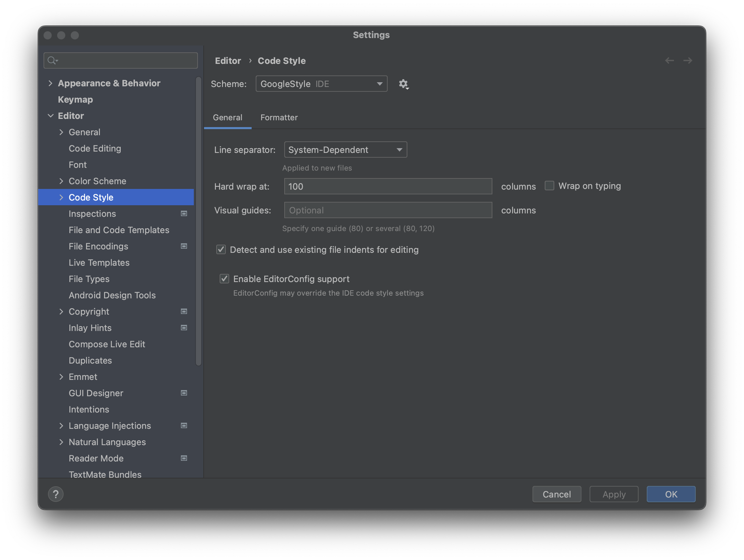Click the settings search field

click(121, 60)
